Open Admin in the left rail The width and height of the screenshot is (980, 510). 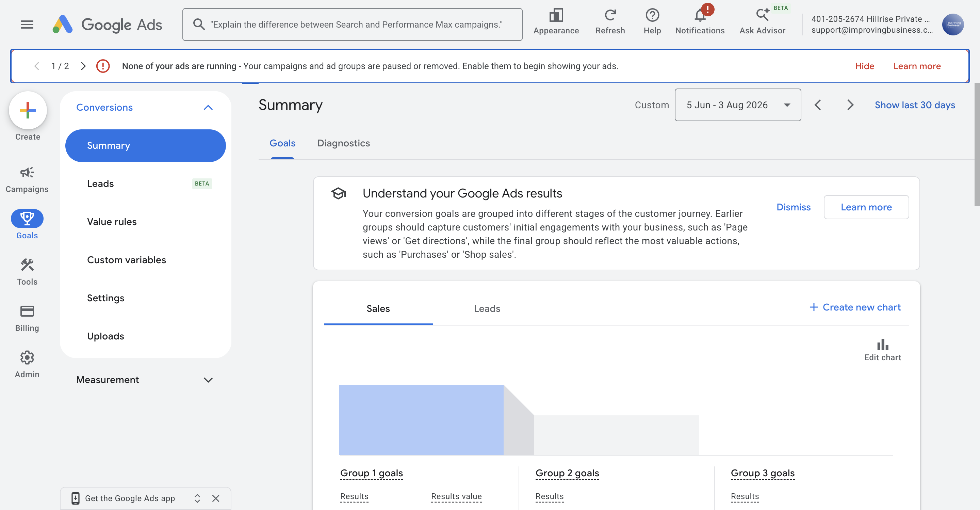tap(27, 365)
